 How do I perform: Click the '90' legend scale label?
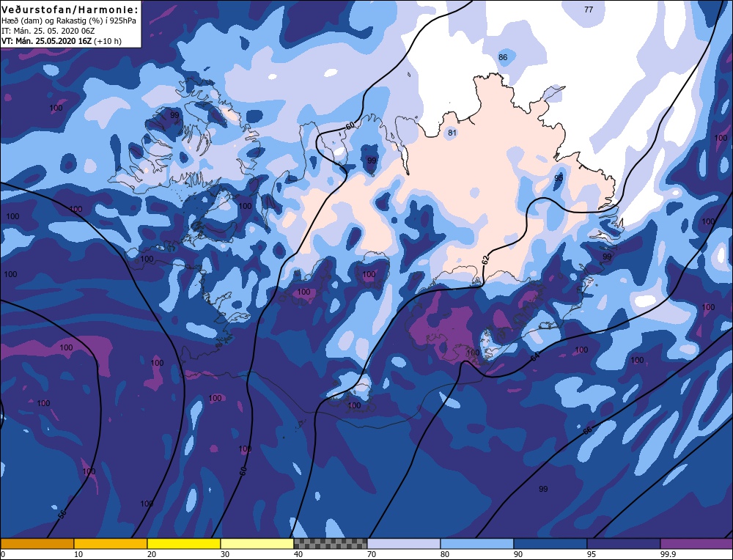click(x=518, y=554)
